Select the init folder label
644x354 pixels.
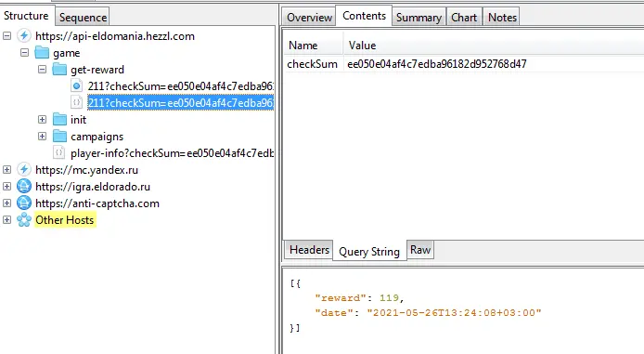point(79,120)
